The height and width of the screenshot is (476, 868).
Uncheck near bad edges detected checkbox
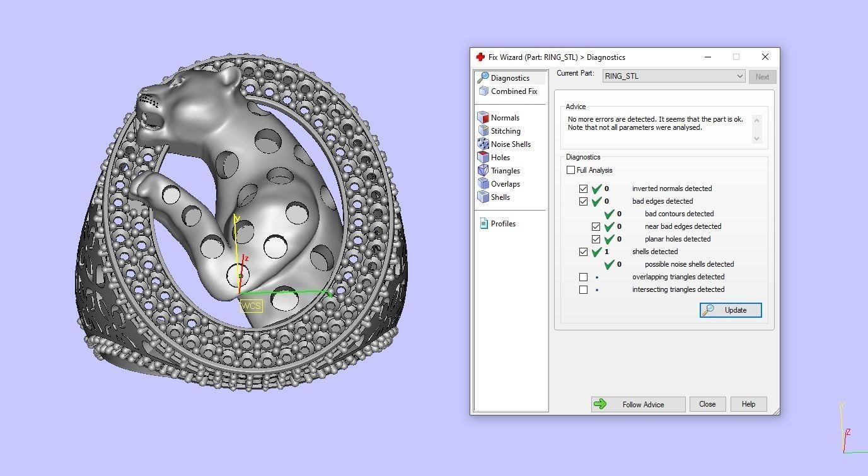coord(596,226)
